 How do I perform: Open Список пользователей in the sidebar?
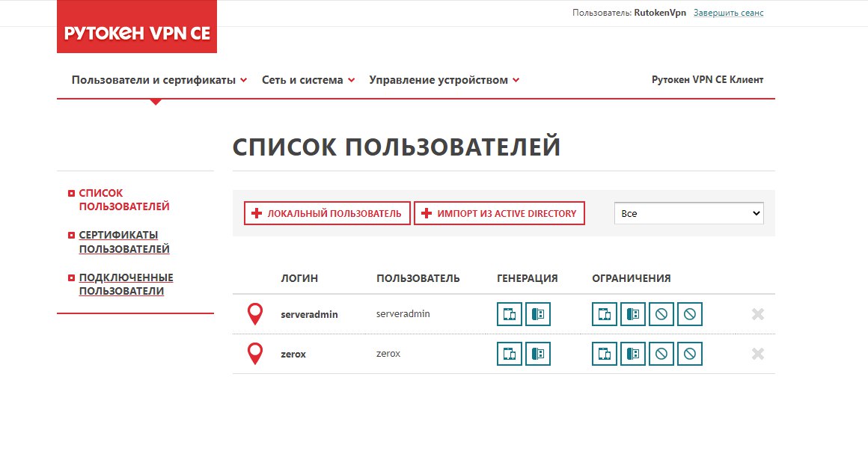pos(124,200)
